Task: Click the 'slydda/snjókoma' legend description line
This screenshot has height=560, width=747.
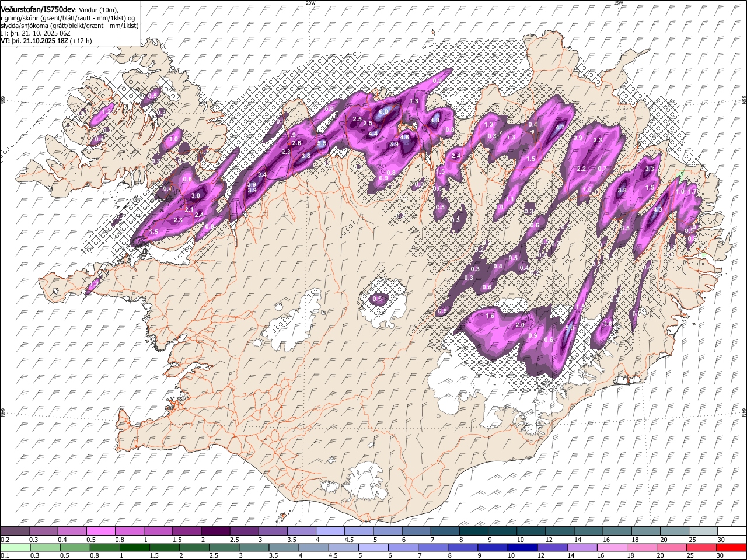Action: tap(69, 26)
